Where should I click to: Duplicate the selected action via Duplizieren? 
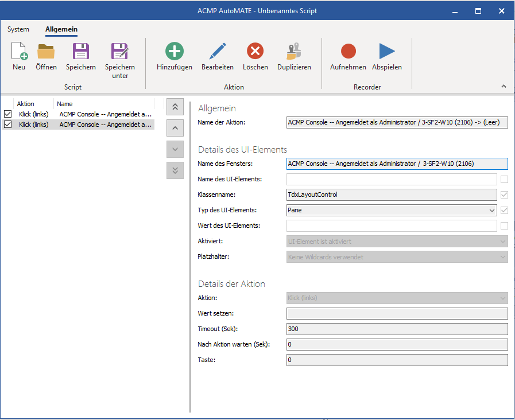coord(293,56)
